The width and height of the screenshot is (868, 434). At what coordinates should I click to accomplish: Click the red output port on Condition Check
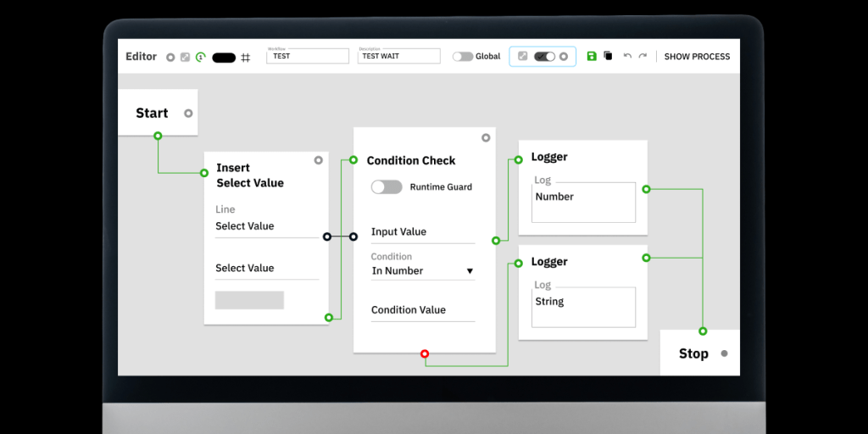coord(425,353)
